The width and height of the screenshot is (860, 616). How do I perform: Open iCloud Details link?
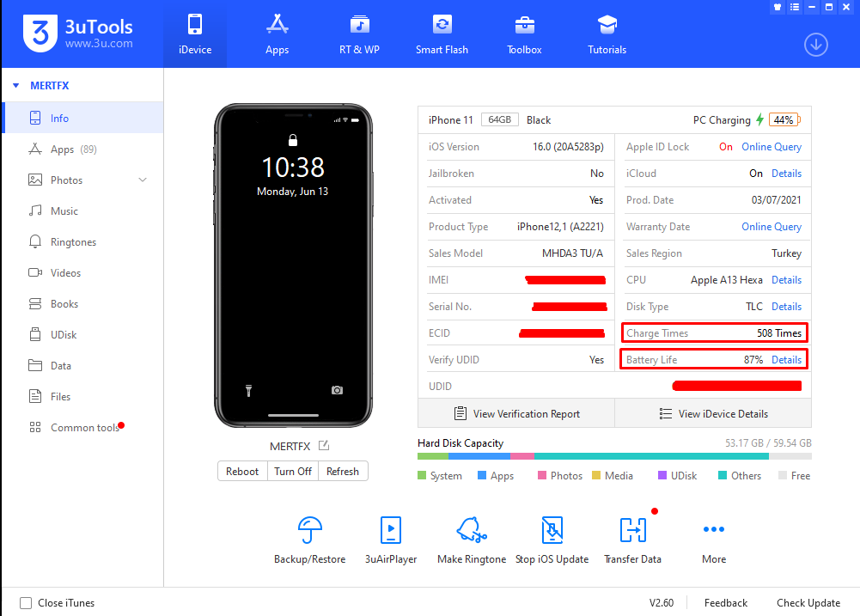pyautogui.click(x=786, y=174)
